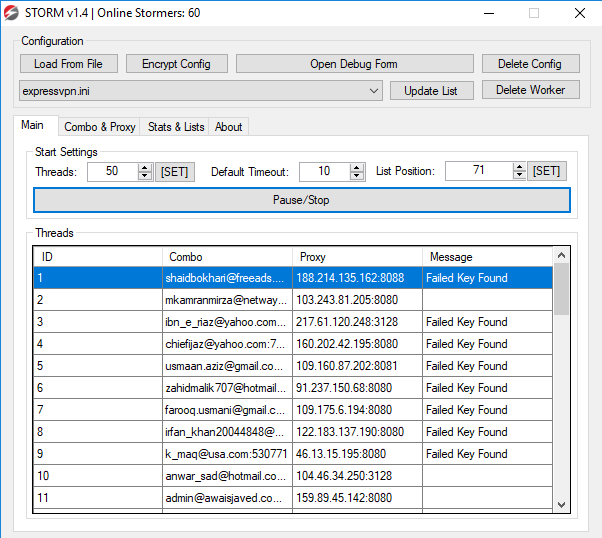Viewport: 602px width, 538px height.
Task: Click the thread list scrollbar down arrow
Action: click(561, 505)
